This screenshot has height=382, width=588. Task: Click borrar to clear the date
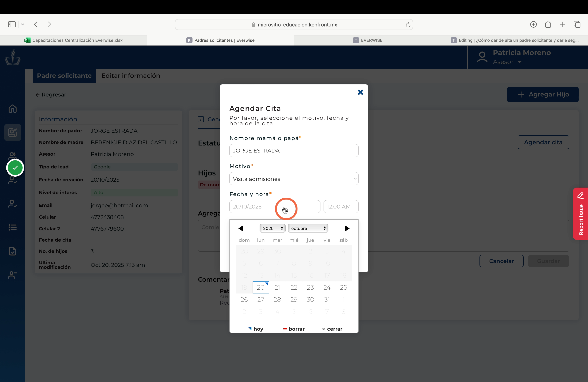point(294,329)
